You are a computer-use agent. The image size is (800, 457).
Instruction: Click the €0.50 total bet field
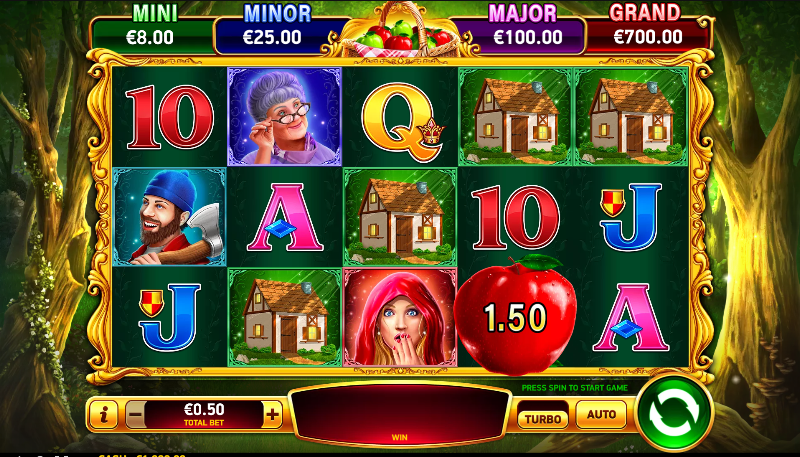click(204, 415)
